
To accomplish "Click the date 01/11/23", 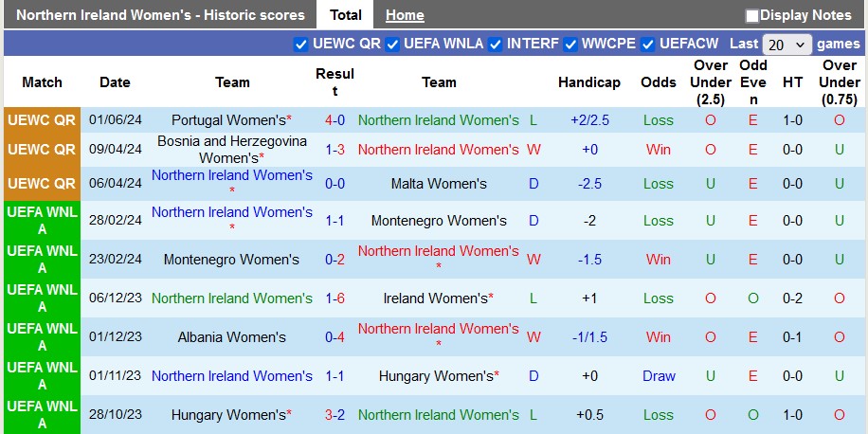I will [116, 376].
